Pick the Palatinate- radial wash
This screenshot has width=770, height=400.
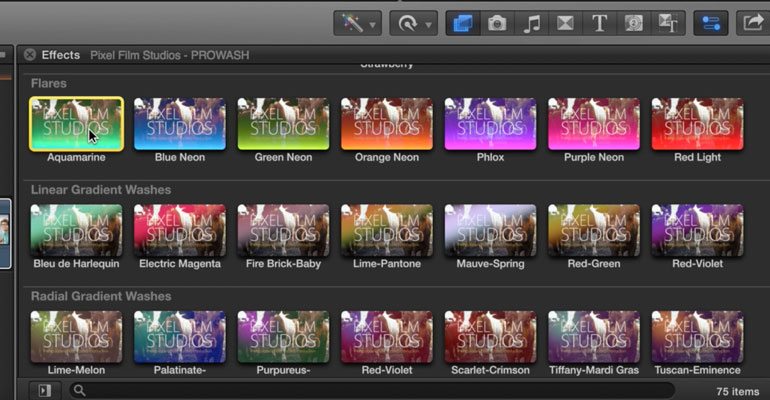click(x=180, y=337)
